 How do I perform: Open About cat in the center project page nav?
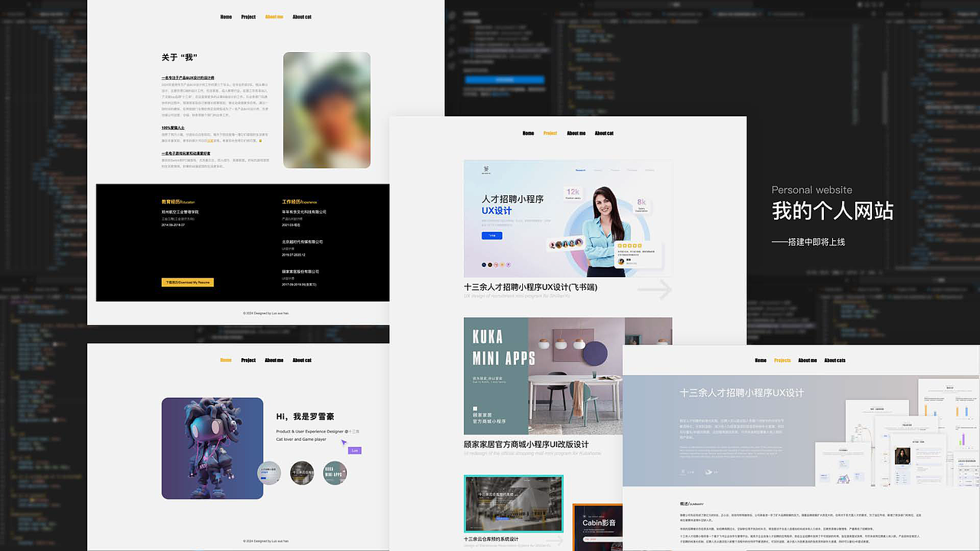click(x=604, y=133)
